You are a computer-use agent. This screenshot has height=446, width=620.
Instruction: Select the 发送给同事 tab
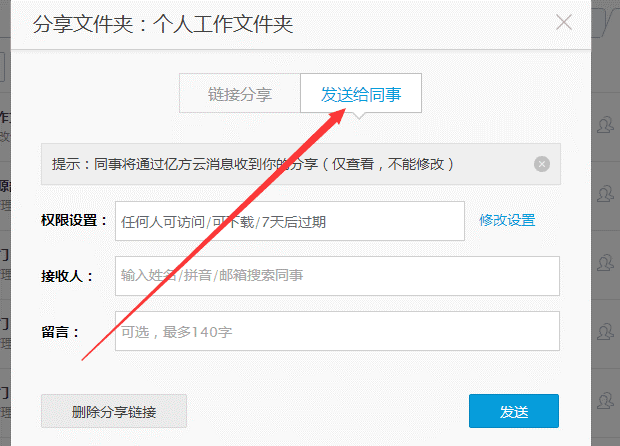(x=360, y=94)
